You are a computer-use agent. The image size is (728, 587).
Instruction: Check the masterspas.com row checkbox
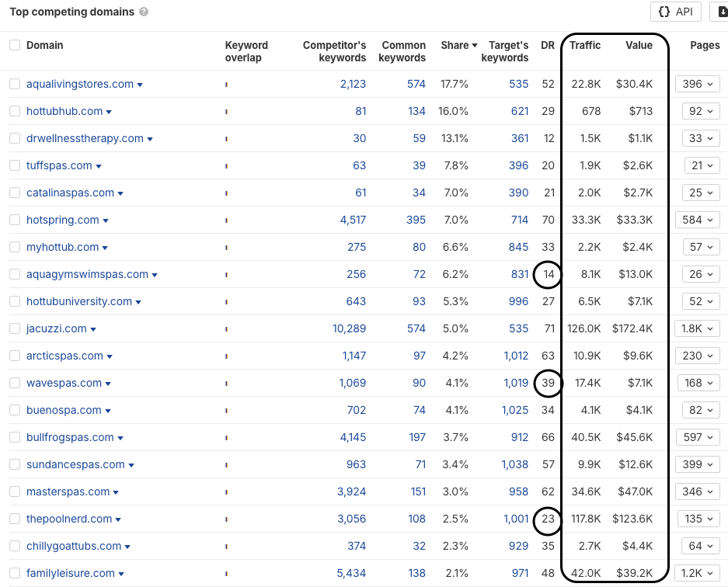15,491
